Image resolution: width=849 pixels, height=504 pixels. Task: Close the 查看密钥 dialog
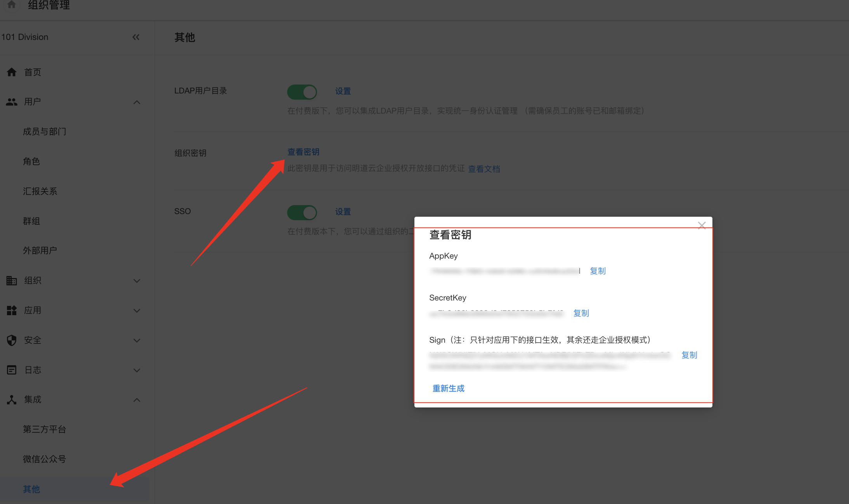click(x=702, y=226)
